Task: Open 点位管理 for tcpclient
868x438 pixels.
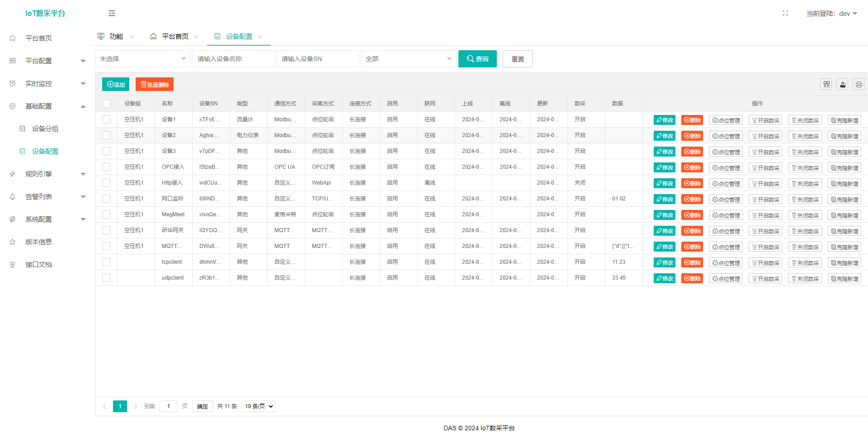Action: click(726, 262)
